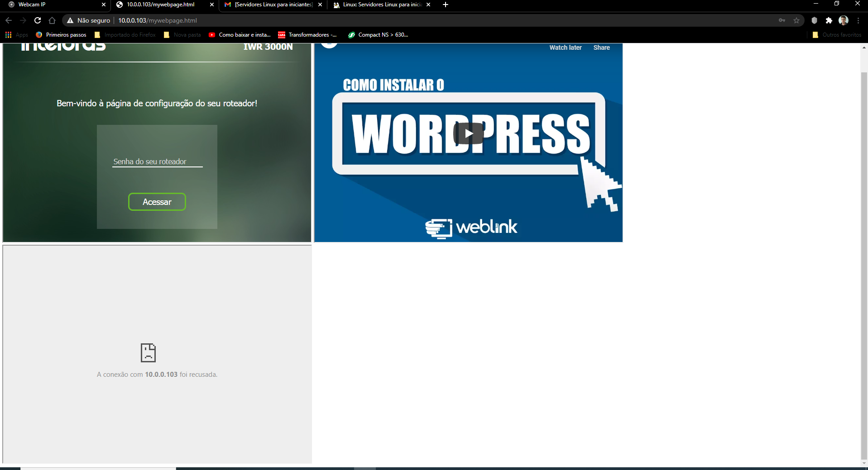Image resolution: width=868 pixels, height=470 pixels.
Task: Play the WordPress video
Action: 469,133
